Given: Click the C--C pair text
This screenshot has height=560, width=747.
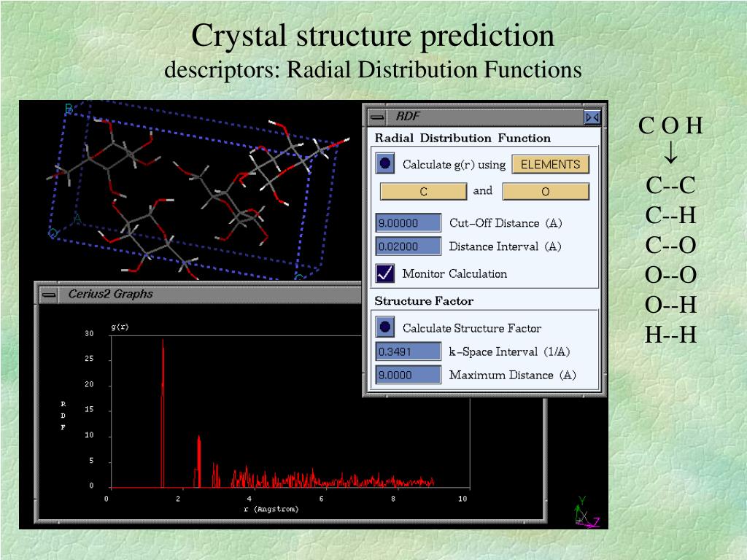Looking at the screenshot, I should pos(670,185).
